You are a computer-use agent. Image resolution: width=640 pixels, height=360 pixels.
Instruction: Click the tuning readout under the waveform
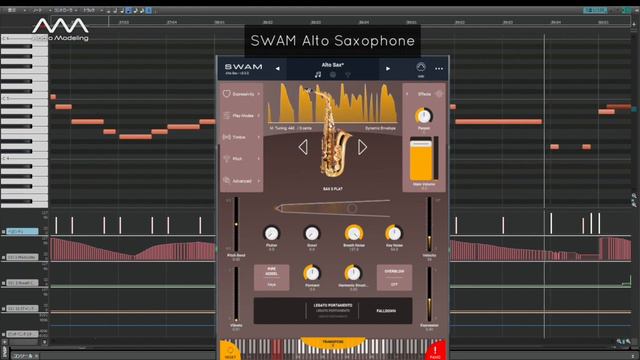(291, 128)
